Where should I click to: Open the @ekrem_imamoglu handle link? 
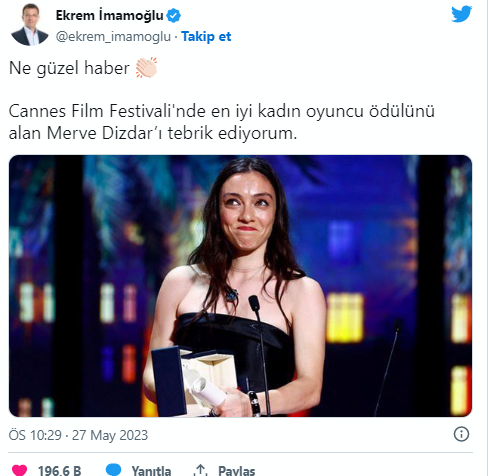click(113, 37)
